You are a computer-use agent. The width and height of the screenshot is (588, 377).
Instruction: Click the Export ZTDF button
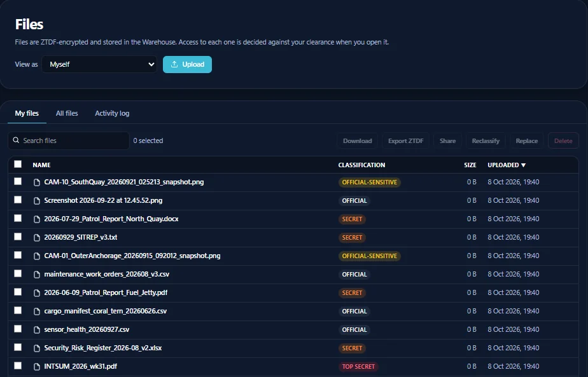[406, 141]
